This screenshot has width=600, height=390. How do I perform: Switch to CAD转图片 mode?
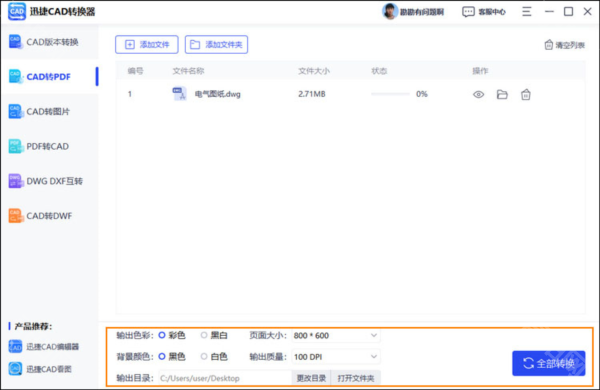coord(50,111)
